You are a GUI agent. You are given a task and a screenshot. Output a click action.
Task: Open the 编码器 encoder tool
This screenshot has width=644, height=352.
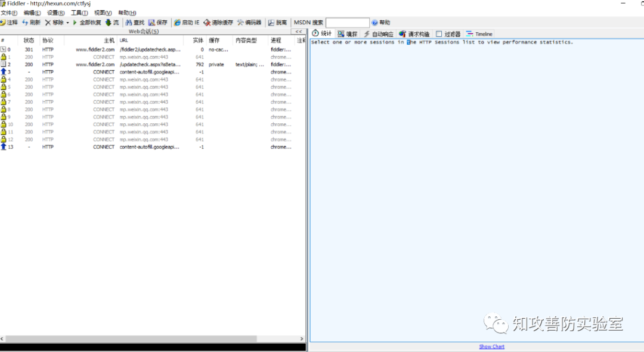[x=249, y=23]
